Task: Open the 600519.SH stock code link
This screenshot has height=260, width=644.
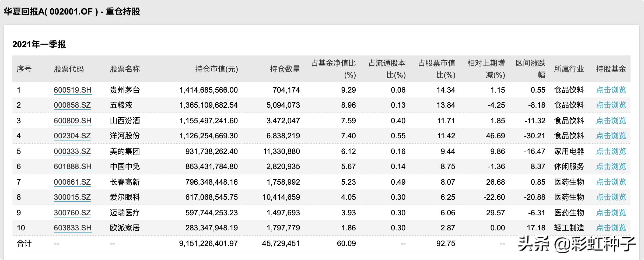Action: pos(72,90)
